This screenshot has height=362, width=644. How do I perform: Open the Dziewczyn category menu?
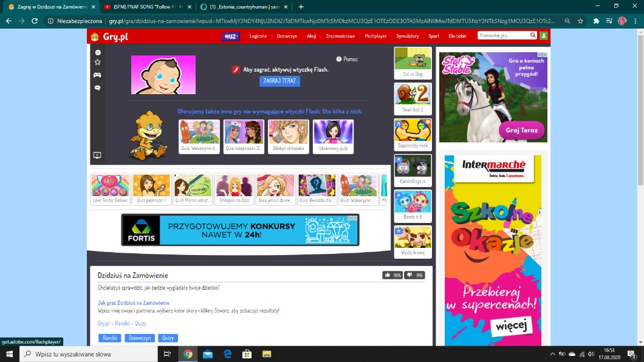287,36
